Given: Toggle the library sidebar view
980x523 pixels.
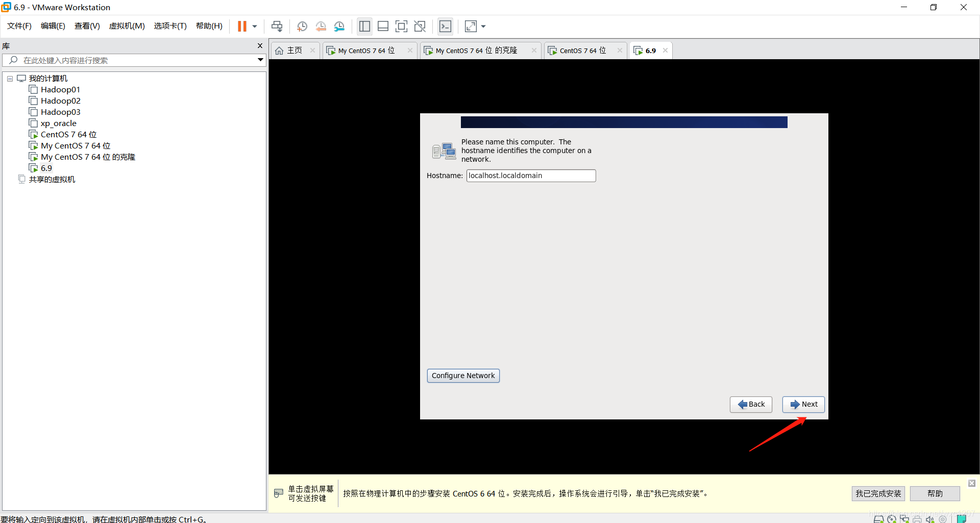Looking at the screenshot, I should pyautogui.click(x=364, y=26).
